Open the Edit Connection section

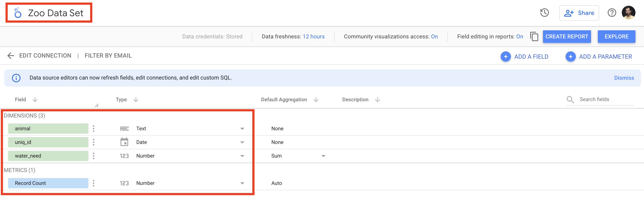pos(45,56)
